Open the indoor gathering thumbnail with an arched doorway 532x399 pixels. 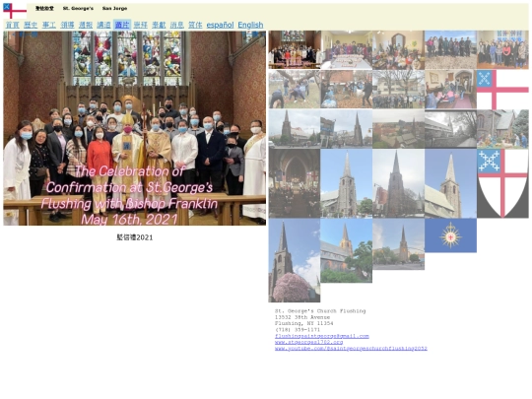pyautogui.click(x=398, y=49)
